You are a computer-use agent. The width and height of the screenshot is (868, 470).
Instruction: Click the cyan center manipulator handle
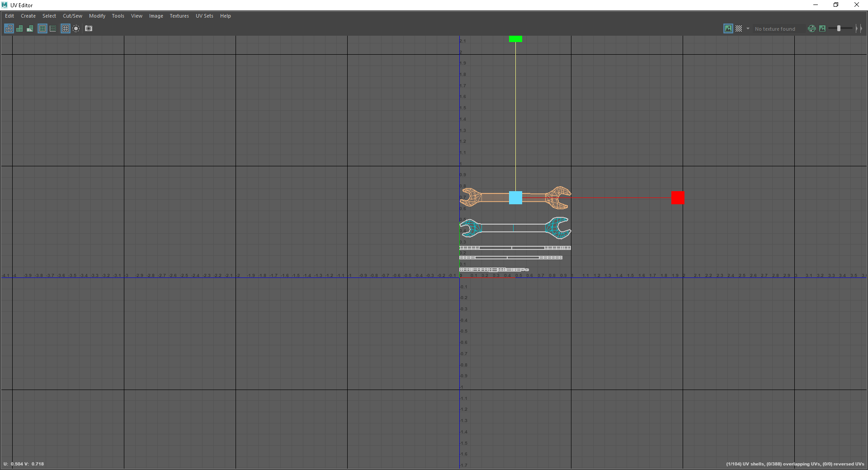point(515,197)
